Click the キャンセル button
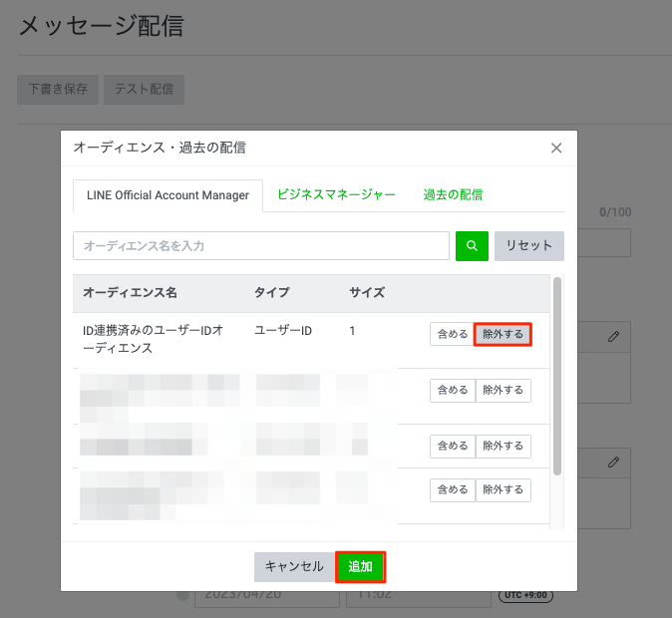The image size is (672, 618). click(x=294, y=567)
